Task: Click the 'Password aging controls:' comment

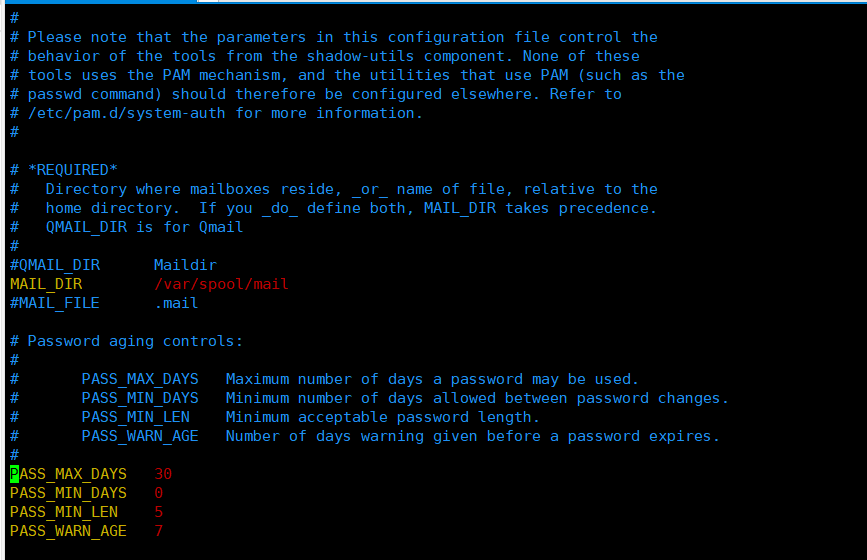Action: [x=135, y=341]
